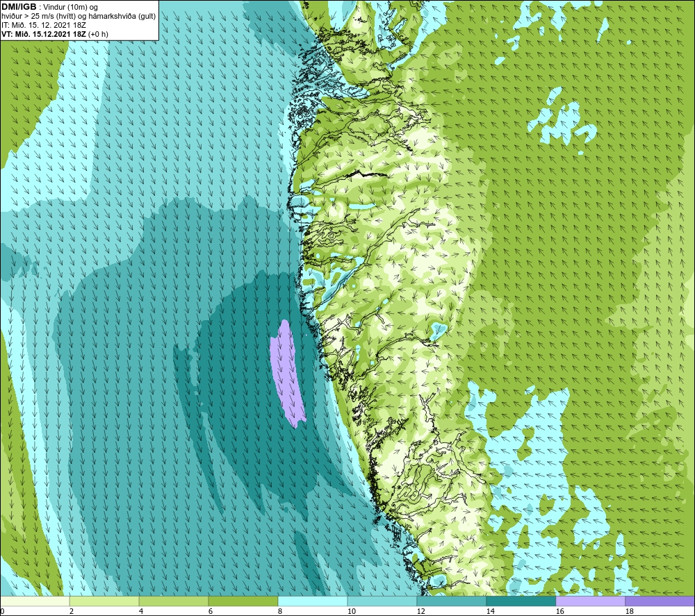The height and width of the screenshot is (616, 695).
Task: Click the '4' legend scale label
Action: 141,611
